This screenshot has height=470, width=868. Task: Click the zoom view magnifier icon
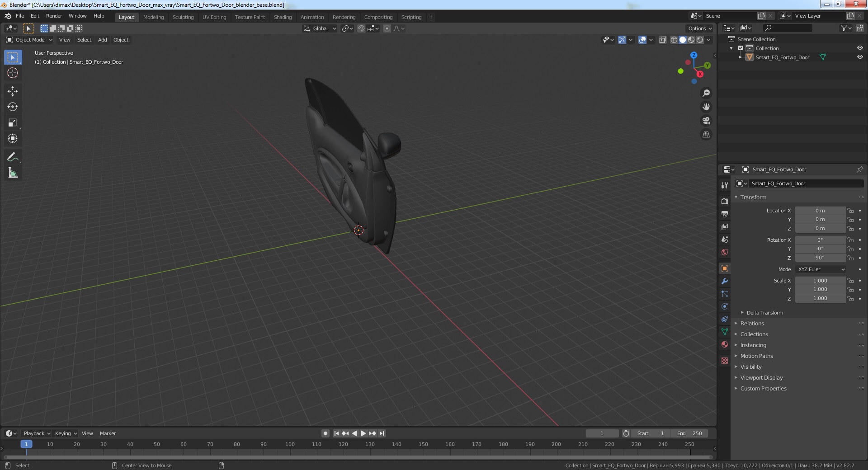click(x=706, y=93)
